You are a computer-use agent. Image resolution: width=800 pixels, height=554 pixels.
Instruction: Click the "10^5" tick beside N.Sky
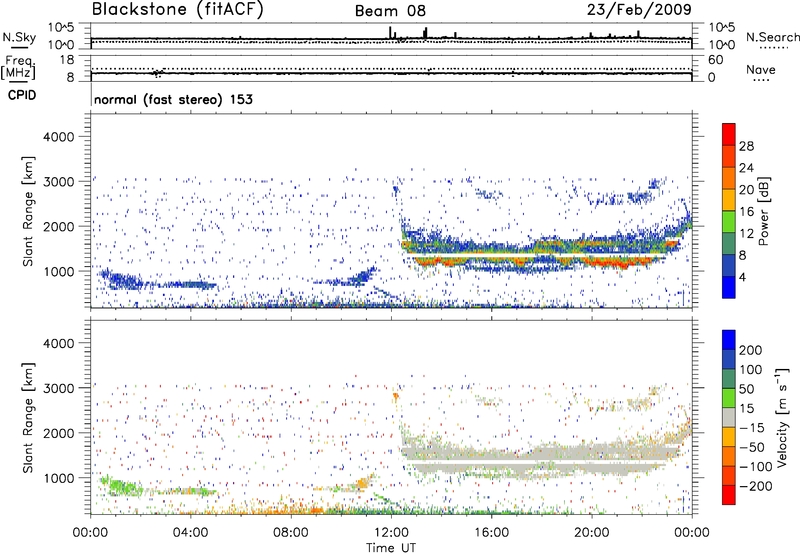tap(61, 28)
